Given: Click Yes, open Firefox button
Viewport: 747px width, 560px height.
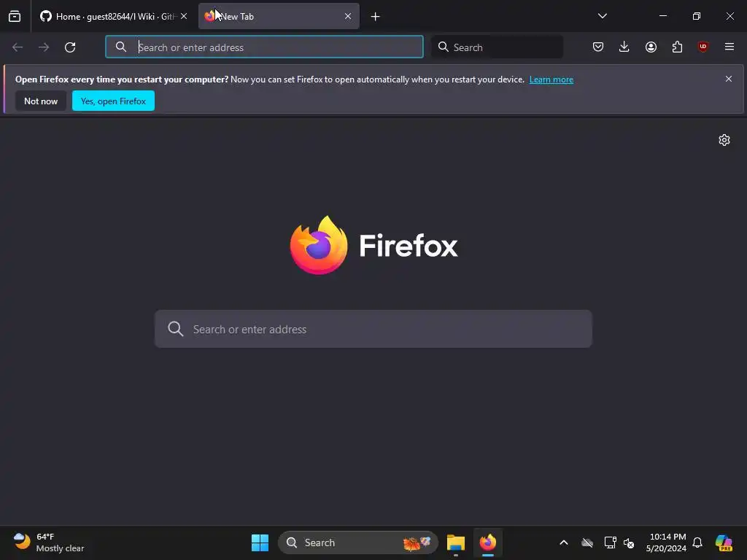Looking at the screenshot, I should (x=113, y=101).
